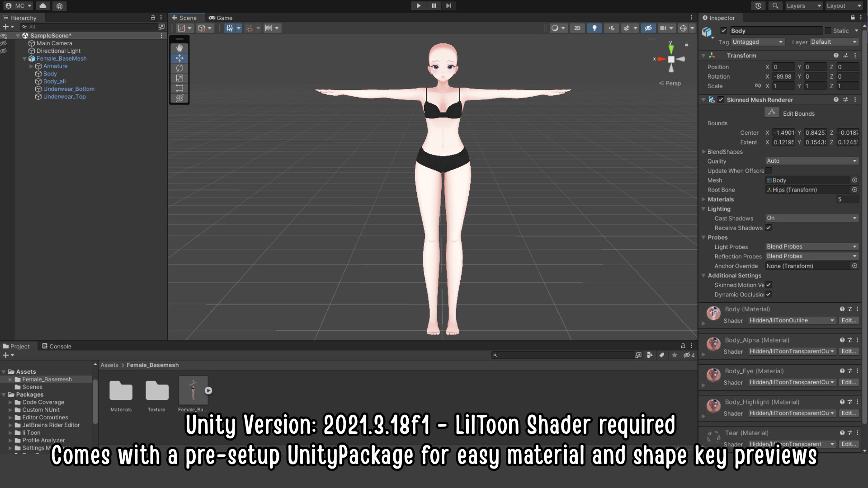Select the Rect transform tool

(179, 88)
